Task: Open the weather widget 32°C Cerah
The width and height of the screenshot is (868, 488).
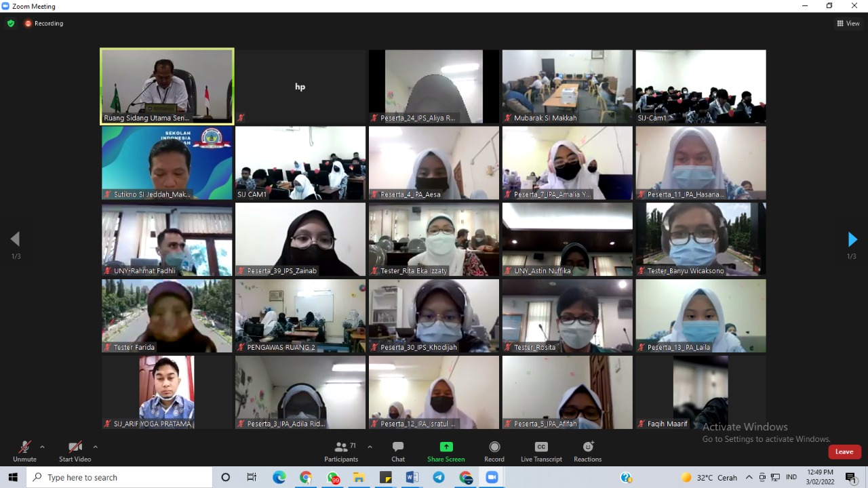Action: [x=709, y=477]
